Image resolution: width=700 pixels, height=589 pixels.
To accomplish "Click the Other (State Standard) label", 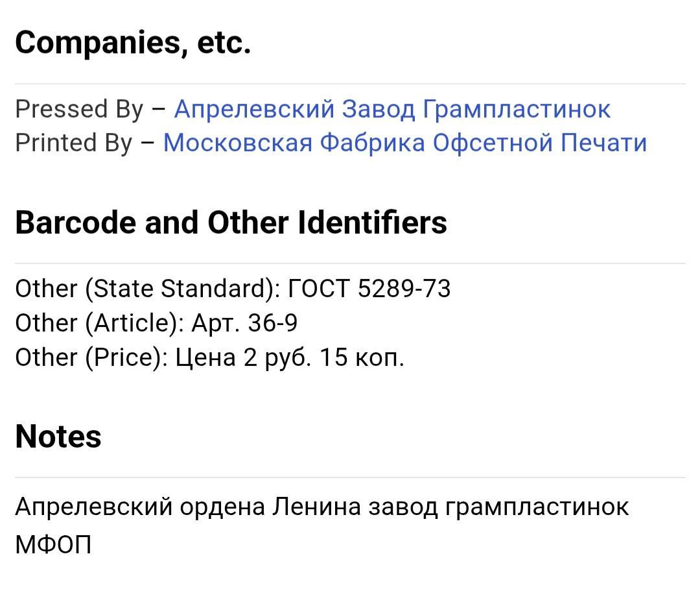I will click(x=146, y=289).
